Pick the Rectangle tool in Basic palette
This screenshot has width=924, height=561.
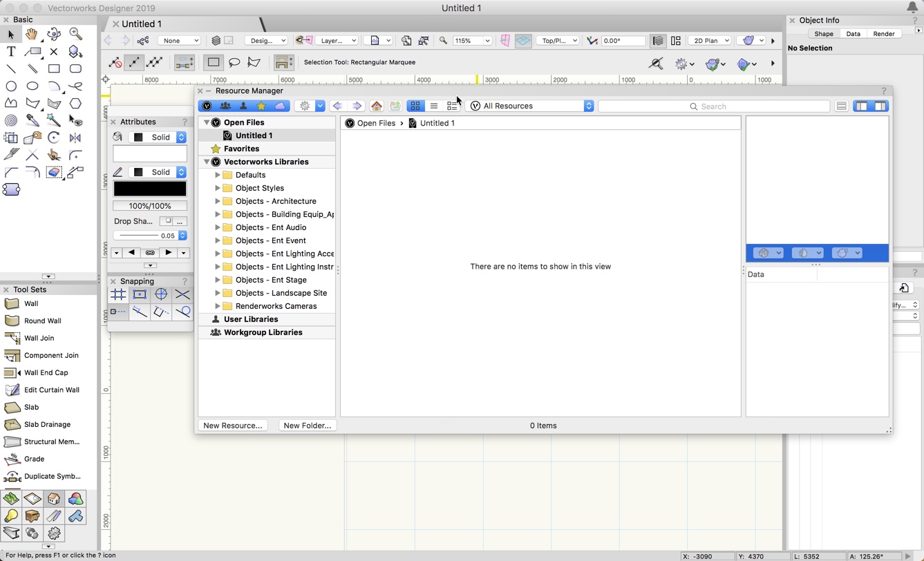pyautogui.click(x=54, y=69)
